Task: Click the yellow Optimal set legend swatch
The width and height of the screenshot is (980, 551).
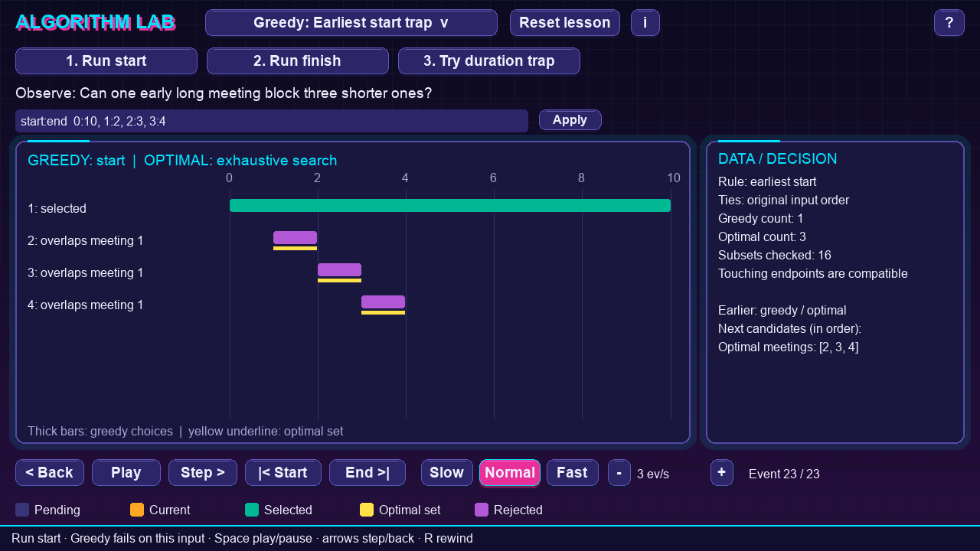Action: pos(367,510)
